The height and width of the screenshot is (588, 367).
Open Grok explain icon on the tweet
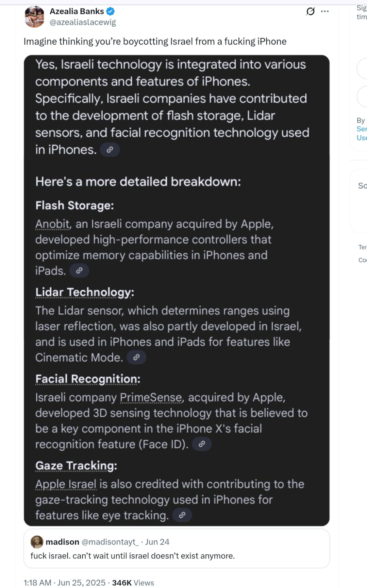(x=310, y=11)
